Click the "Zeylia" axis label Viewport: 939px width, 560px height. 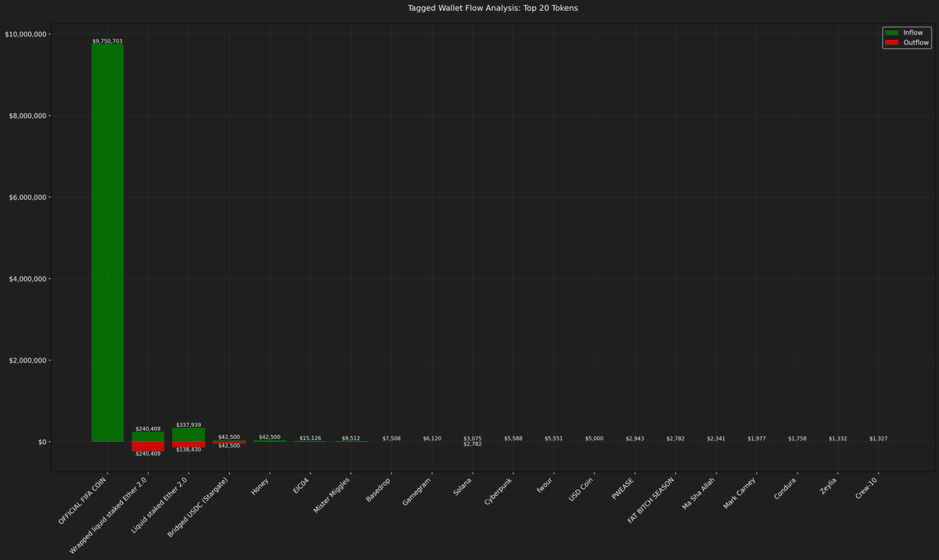click(830, 485)
